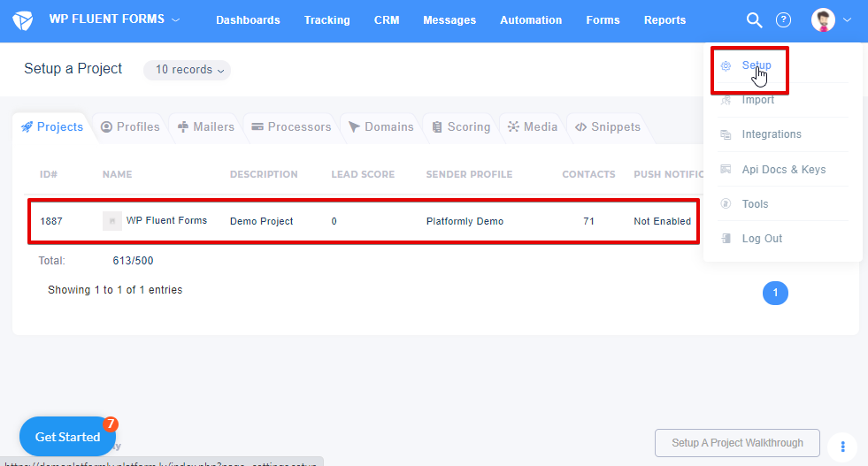Click the card icon on Processors tab
Screen dimensions: 868x466
pyautogui.click(x=257, y=126)
